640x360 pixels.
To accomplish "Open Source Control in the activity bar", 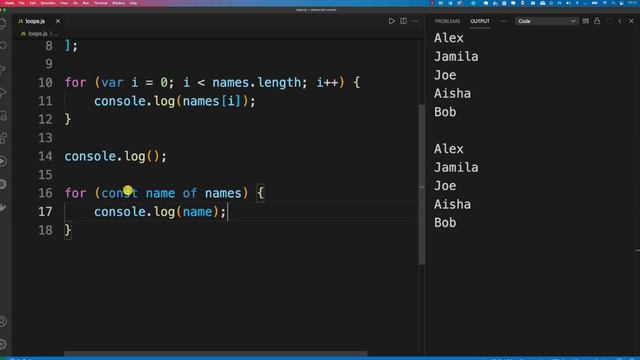I will [x=3, y=69].
